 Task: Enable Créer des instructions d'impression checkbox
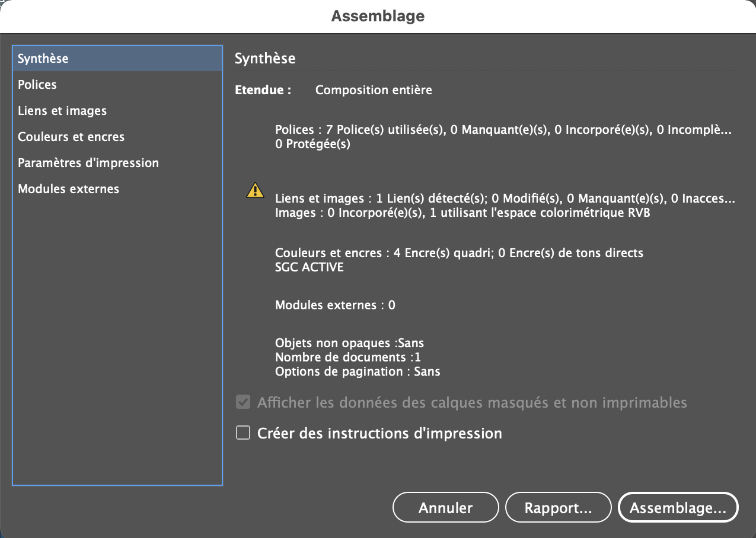coord(243,433)
